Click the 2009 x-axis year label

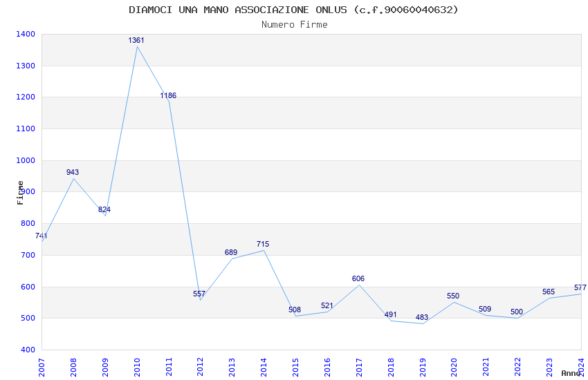point(105,368)
